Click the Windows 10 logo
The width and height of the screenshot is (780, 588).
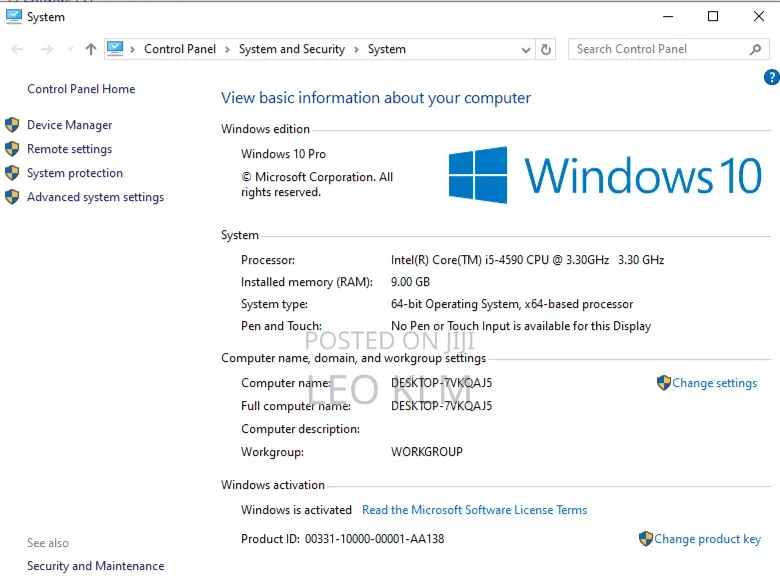604,175
